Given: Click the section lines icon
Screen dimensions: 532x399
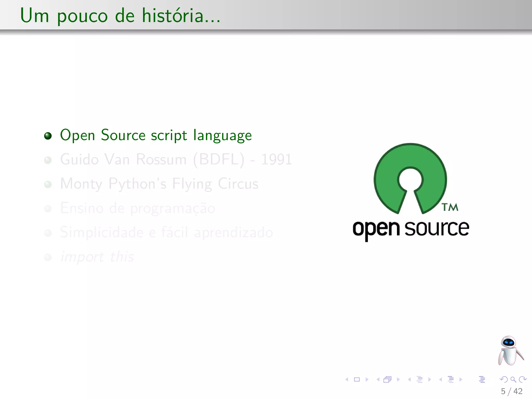Looking at the screenshot, I should tap(451, 380).
